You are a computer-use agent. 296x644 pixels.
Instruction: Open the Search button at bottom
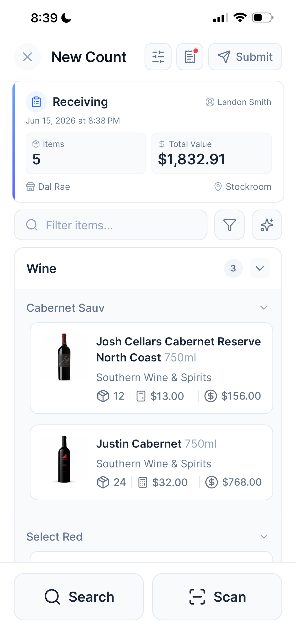79,597
